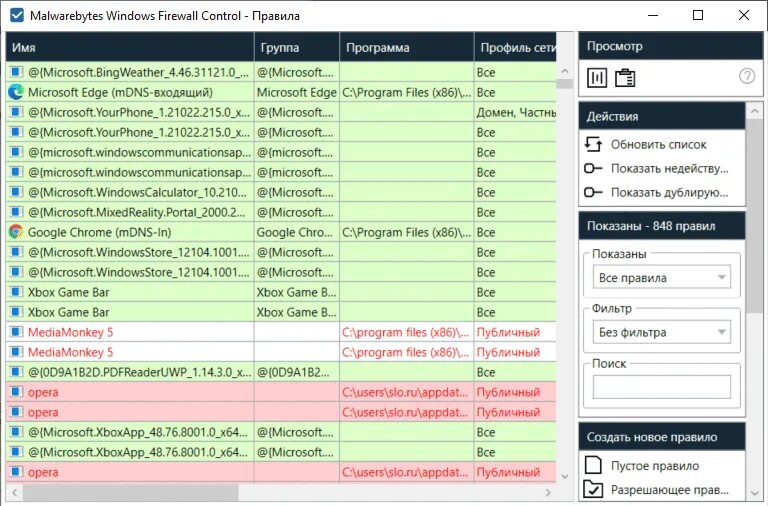Select the BingWeather rule name
This screenshot has width=768, height=506.
point(139,72)
